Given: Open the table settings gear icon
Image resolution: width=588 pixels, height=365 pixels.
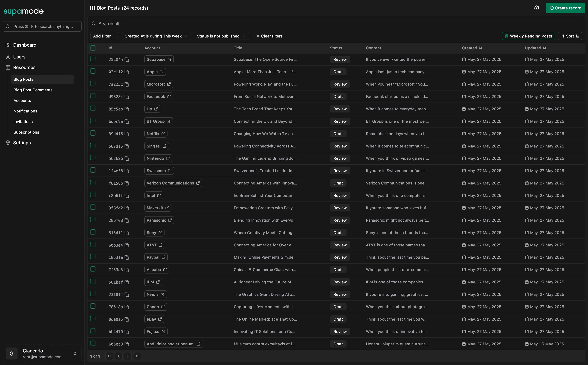Looking at the screenshot, I should click(x=537, y=8).
